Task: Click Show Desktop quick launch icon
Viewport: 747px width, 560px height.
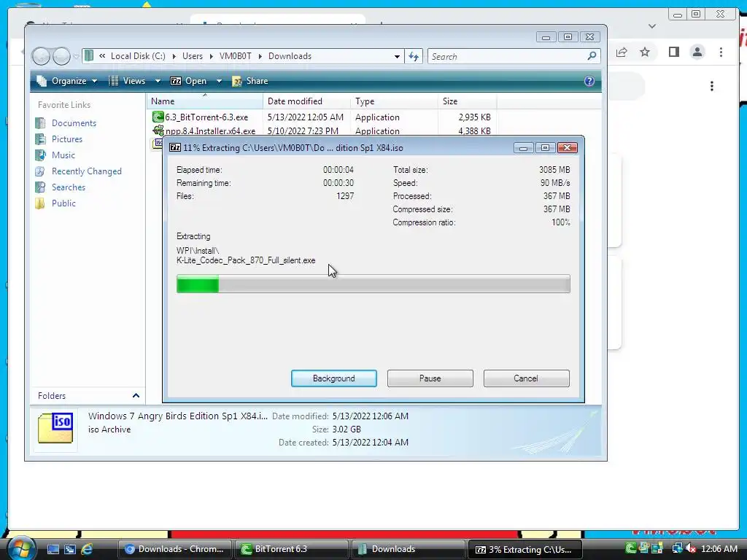Action: 53,549
